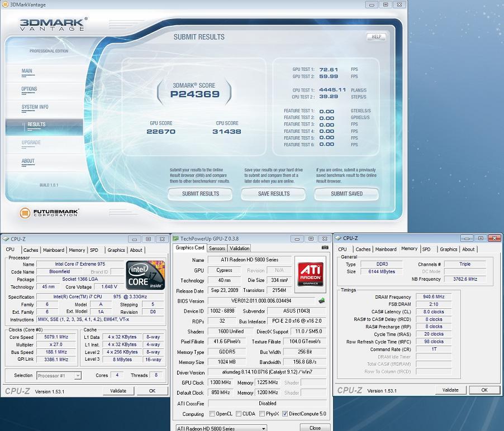Click the Intel Core i7 Extreme 975 name

point(80,264)
